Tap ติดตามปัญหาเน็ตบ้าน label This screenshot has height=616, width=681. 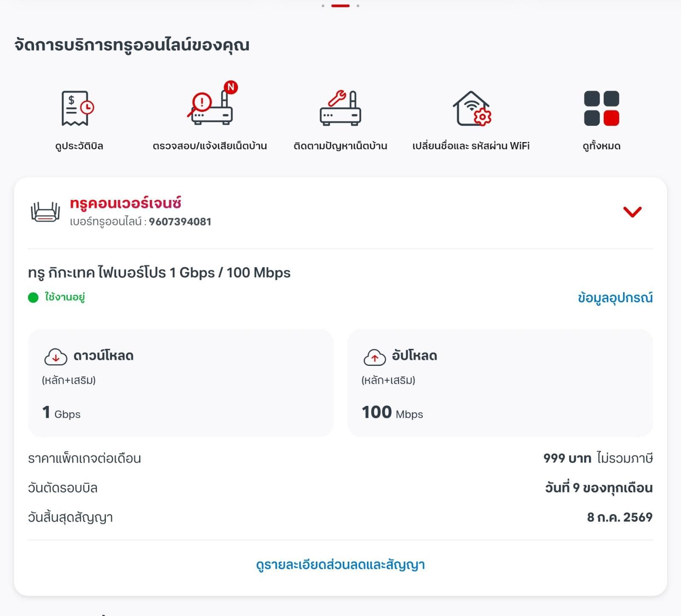click(x=340, y=146)
